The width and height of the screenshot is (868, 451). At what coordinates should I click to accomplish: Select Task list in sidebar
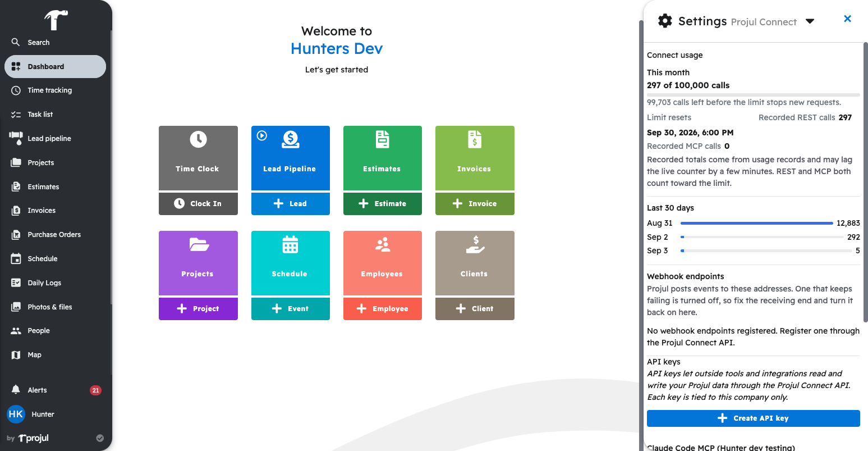click(x=55, y=115)
